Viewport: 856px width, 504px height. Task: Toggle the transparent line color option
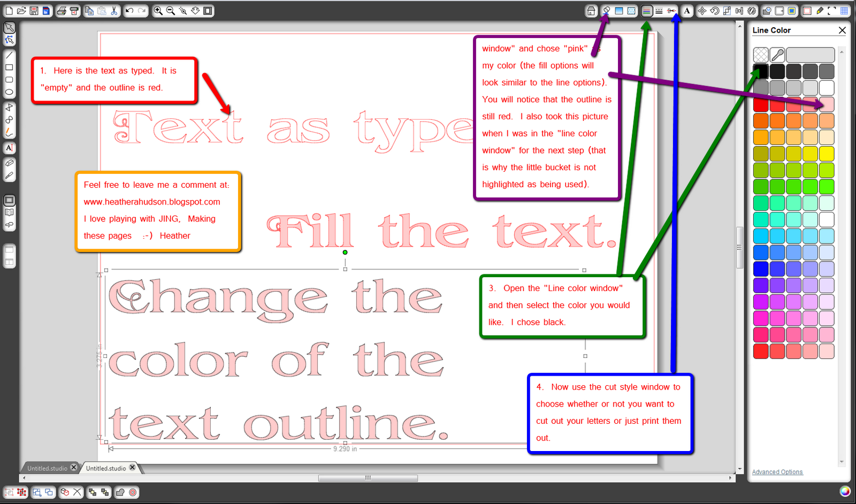coord(761,55)
